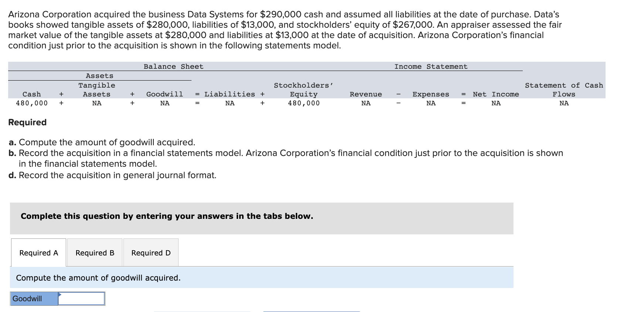Open the Required A tab
Screen dimensions: 644x312
coord(38,252)
